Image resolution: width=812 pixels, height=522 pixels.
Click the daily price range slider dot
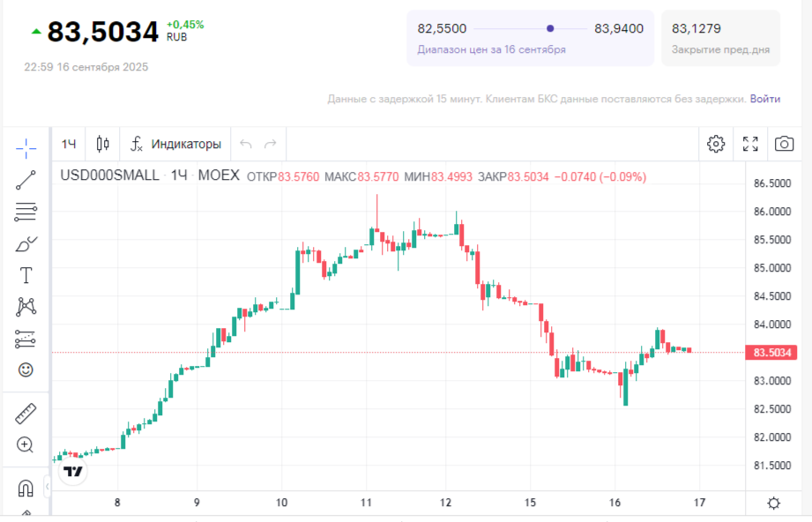(551, 28)
